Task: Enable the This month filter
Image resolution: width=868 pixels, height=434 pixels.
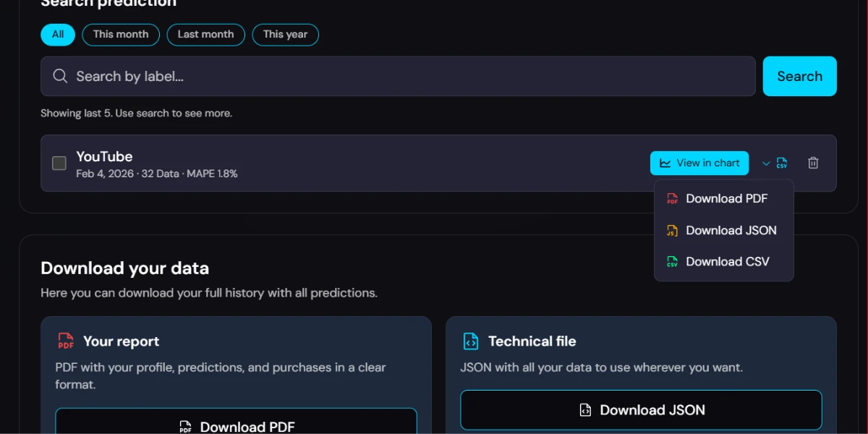Action: (121, 34)
